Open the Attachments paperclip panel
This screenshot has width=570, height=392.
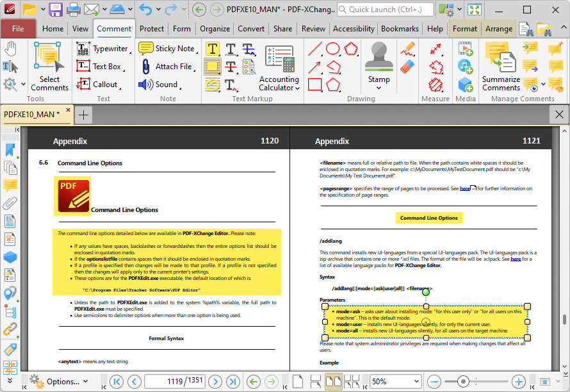10,204
